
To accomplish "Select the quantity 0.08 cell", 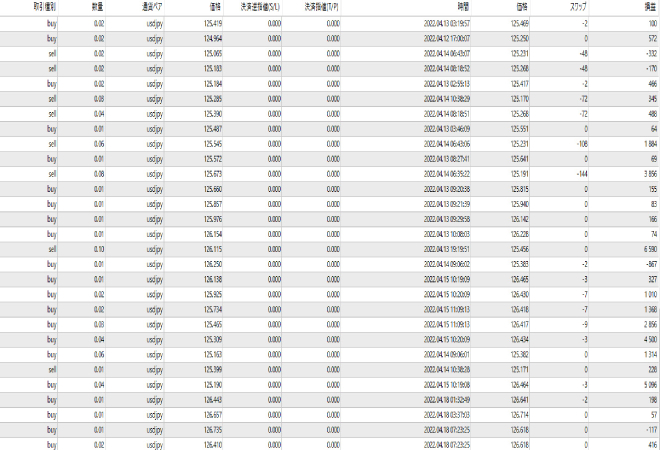I will 99,174.
